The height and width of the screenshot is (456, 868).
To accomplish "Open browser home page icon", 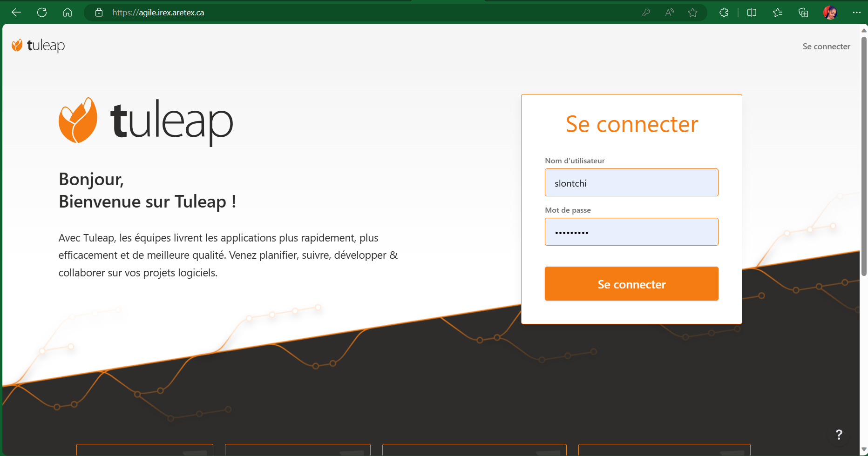I will click(68, 13).
